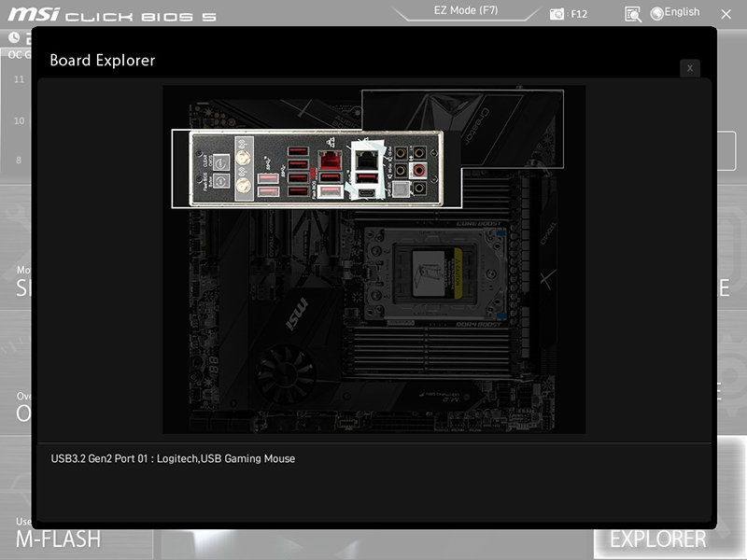
Task: Open M-FLASH in the background window
Action: 58,539
